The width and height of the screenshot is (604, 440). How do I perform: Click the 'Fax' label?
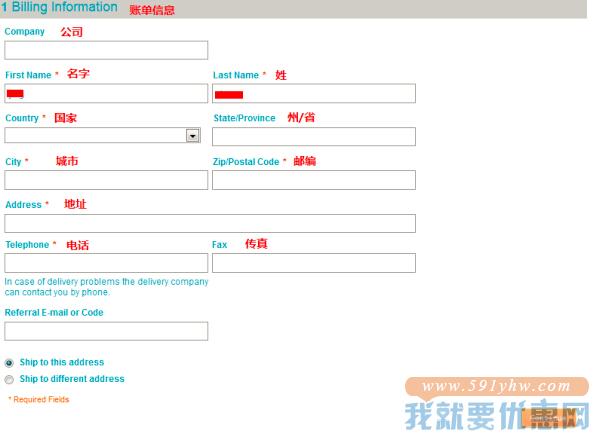pos(220,245)
